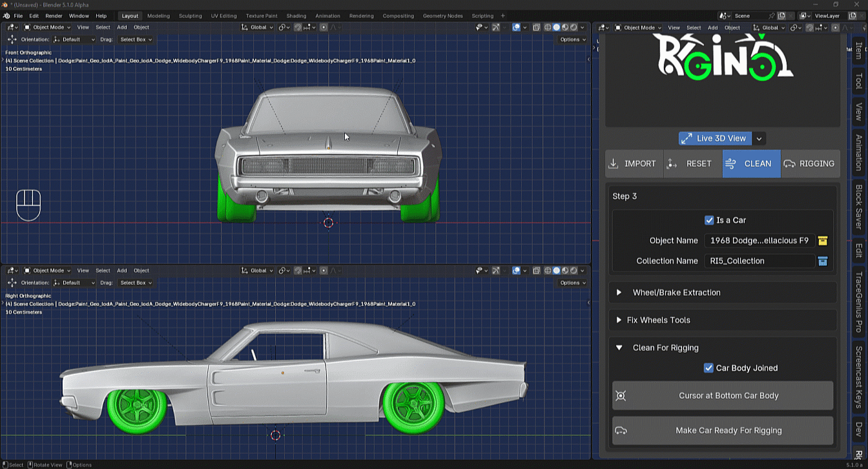
Task: Open the Live 3D View dropdown arrow
Action: (x=759, y=138)
